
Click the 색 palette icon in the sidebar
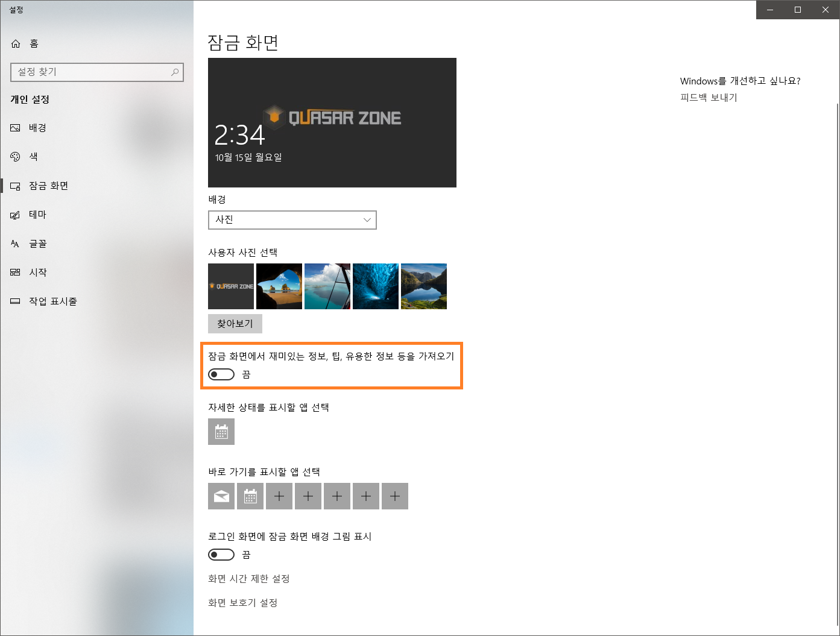(x=16, y=157)
